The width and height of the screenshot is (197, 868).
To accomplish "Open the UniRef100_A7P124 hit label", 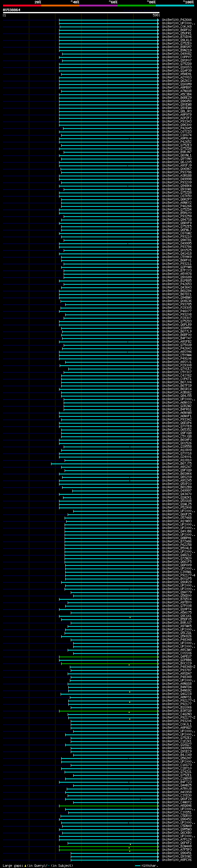I will (x=177, y=839).
